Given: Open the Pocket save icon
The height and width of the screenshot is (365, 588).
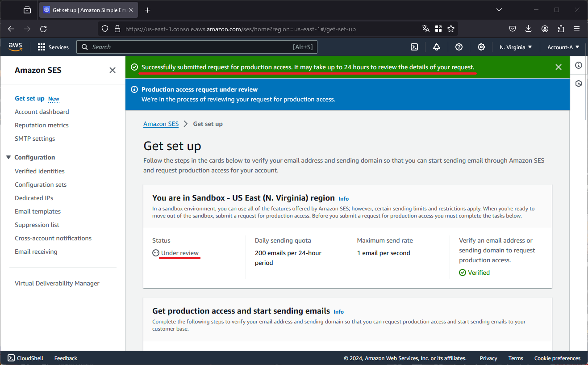Looking at the screenshot, I should [513, 29].
